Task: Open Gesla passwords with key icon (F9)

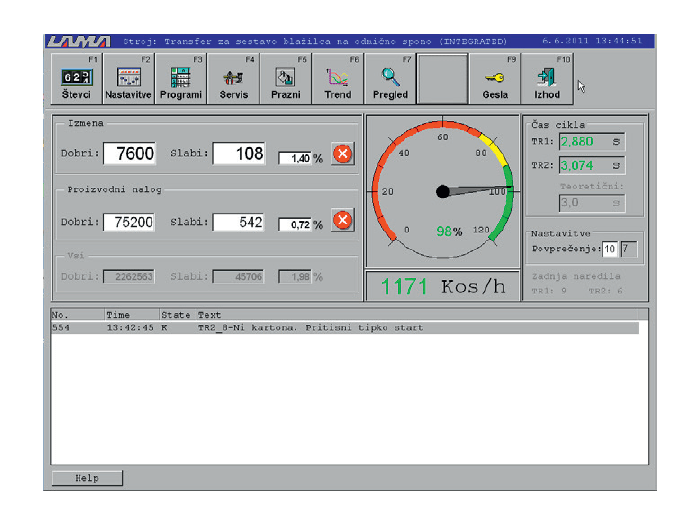Action: click(495, 79)
